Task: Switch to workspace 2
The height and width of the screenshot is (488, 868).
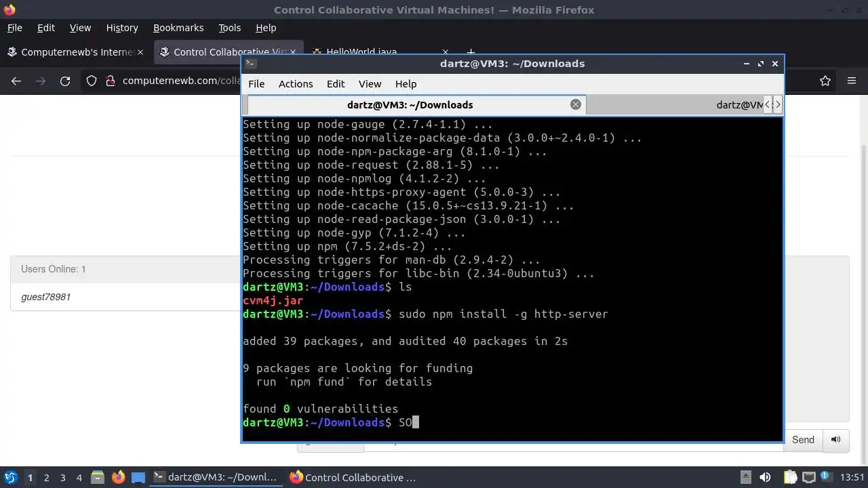Action: (x=46, y=478)
